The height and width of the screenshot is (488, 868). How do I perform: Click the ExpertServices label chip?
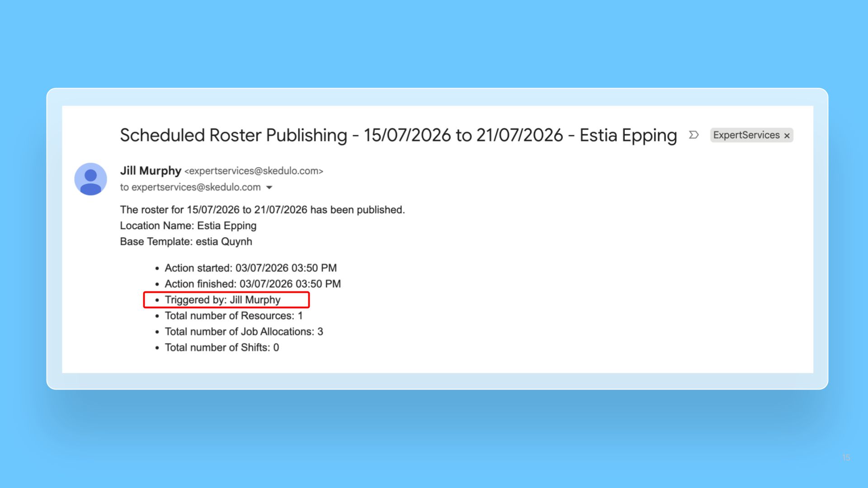click(751, 135)
